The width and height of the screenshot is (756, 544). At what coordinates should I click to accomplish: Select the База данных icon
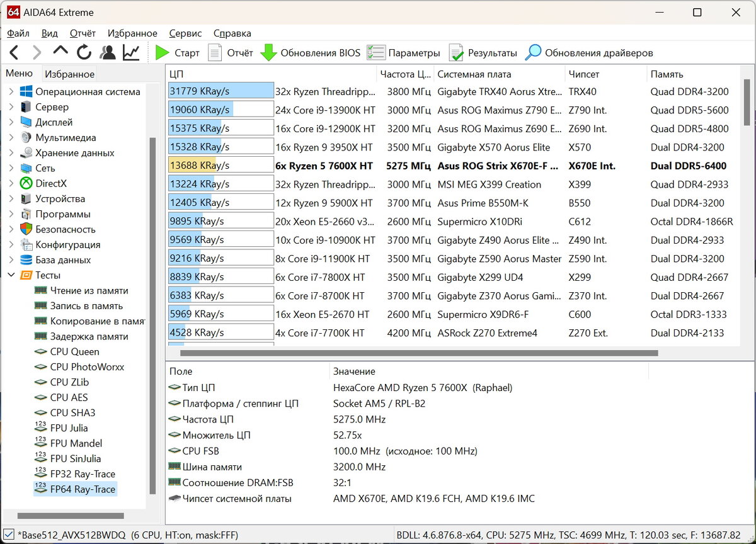pos(26,260)
